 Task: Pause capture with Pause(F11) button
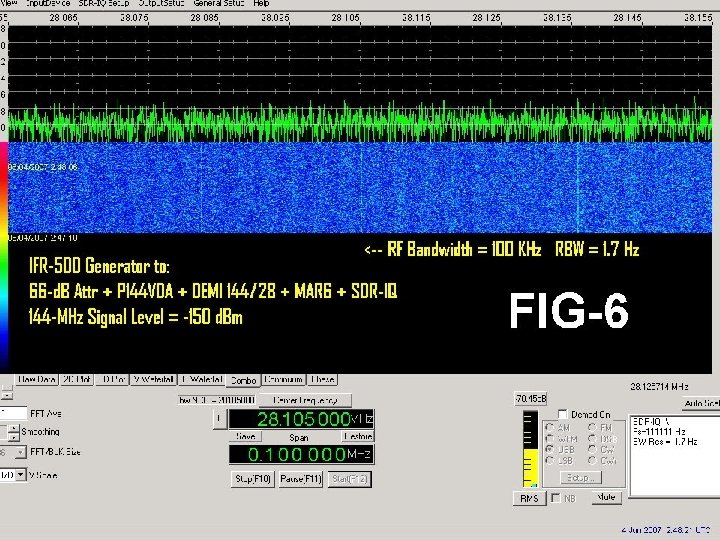point(301,478)
